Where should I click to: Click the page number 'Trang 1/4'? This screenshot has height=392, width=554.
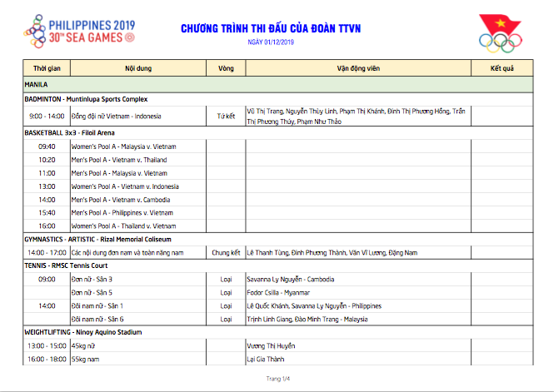278,379
